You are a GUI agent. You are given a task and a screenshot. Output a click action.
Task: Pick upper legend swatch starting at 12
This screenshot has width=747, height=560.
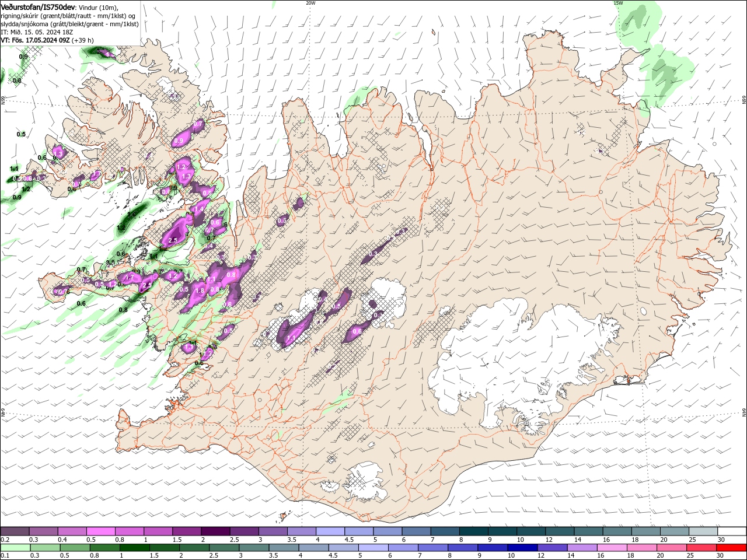(x=559, y=531)
